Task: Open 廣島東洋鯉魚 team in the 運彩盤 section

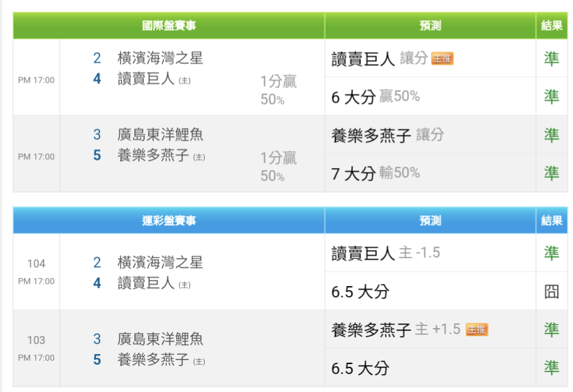Action: coord(160,339)
